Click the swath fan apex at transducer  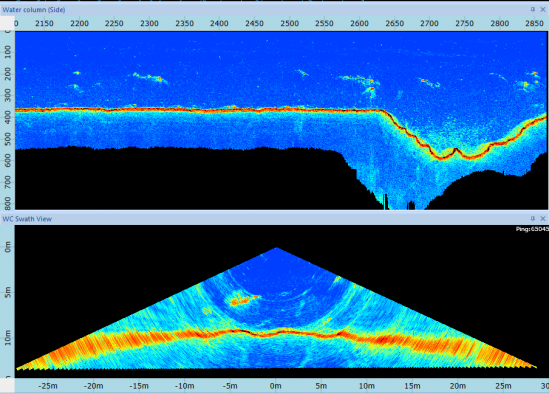tap(276, 248)
